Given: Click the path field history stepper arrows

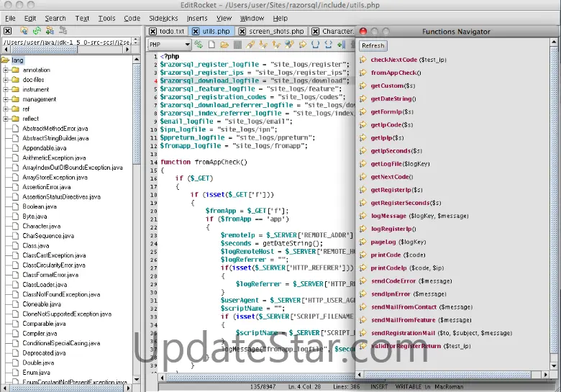Looking at the screenshot, I should point(136,42).
